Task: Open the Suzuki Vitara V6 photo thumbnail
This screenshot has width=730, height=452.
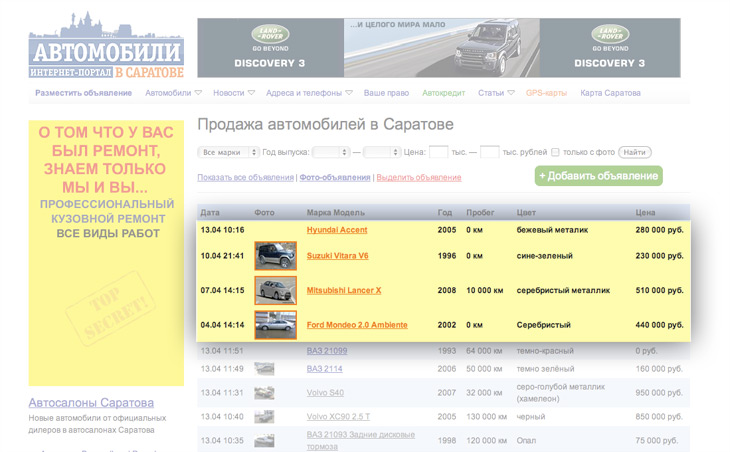Action: 275,256
